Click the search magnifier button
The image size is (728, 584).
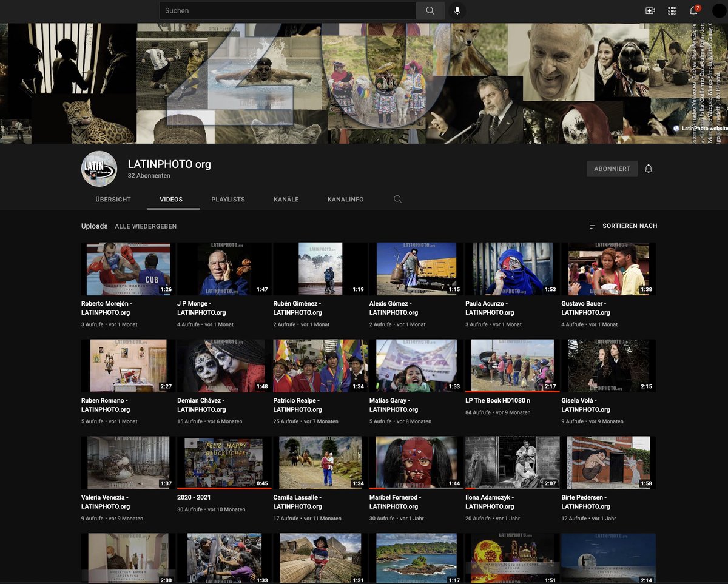(x=430, y=10)
